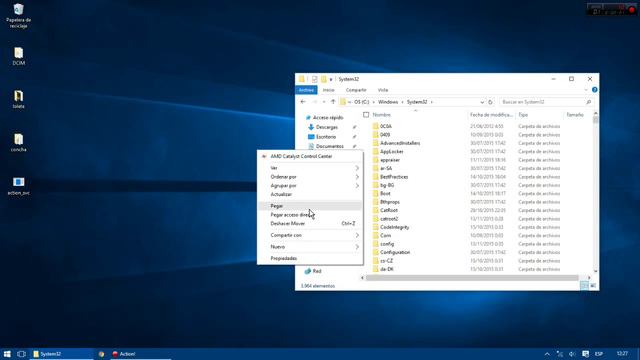The height and width of the screenshot is (360, 640).
Task: Switch to the Action! taskbar button
Action: pyautogui.click(x=140, y=354)
